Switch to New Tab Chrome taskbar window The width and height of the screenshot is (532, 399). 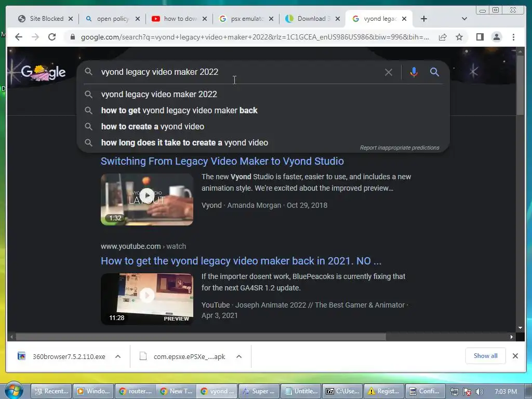click(176, 391)
